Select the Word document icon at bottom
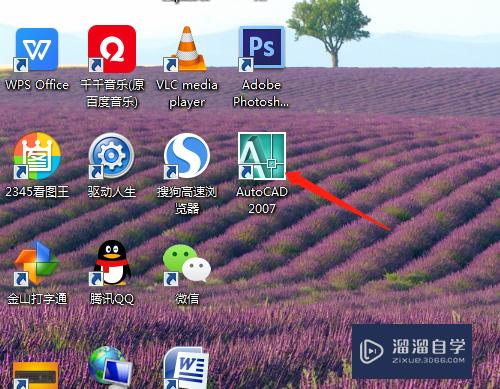The height and width of the screenshot is (389, 500). pyautogui.click(x=187, y=368)
